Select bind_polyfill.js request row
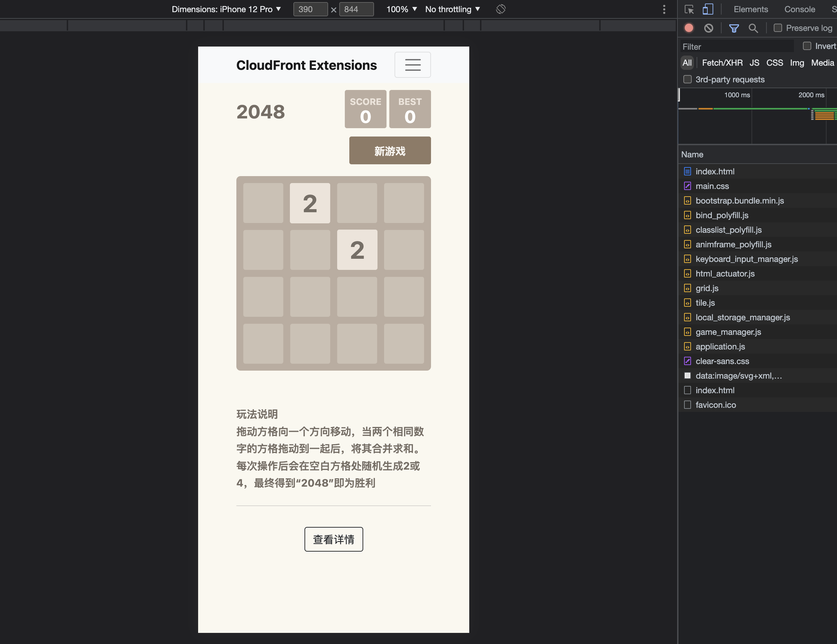837x644 pixels. pos(757,215)
